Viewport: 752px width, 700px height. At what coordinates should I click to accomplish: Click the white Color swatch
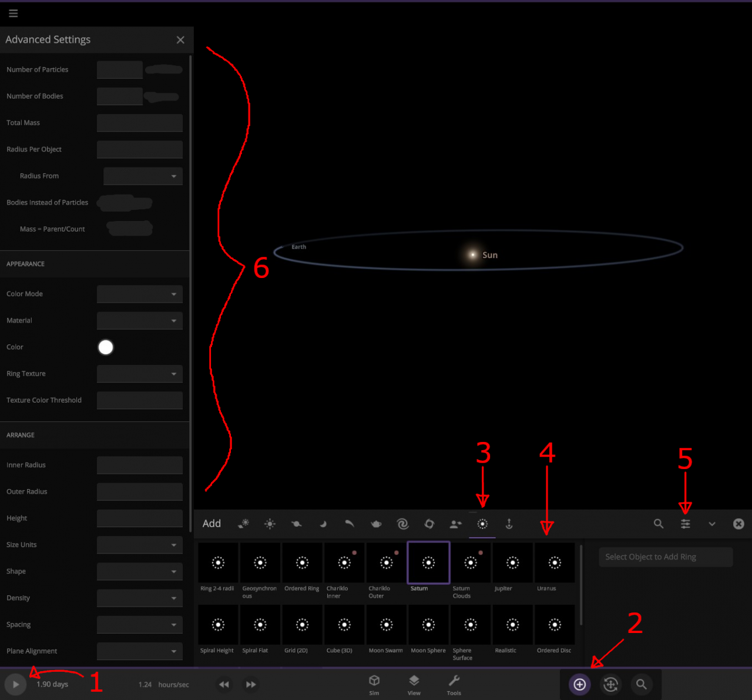coord(106,347)
